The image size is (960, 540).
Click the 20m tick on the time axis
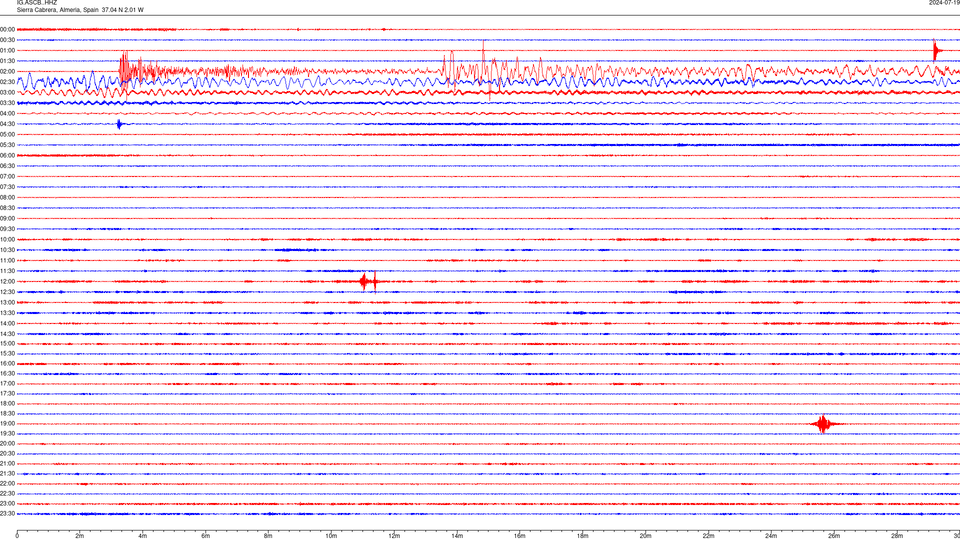tap(645, 536)
